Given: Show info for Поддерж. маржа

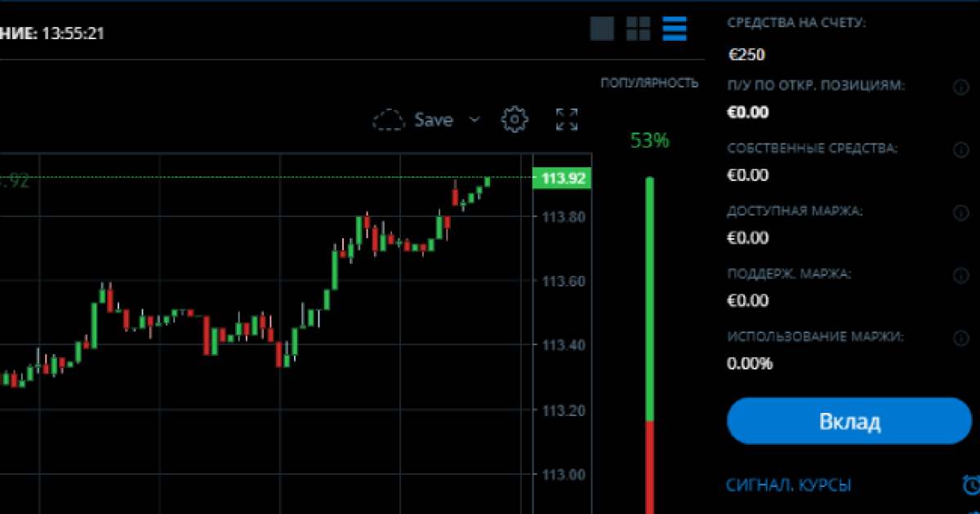Looking at the screenshot, I should pyautogui.click(x=960, y=276).
